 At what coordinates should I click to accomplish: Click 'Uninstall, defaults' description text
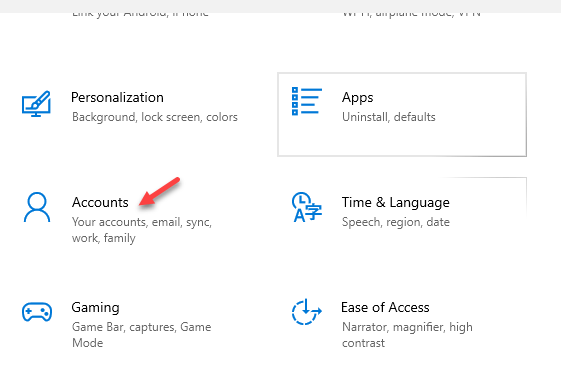[389, 117]
